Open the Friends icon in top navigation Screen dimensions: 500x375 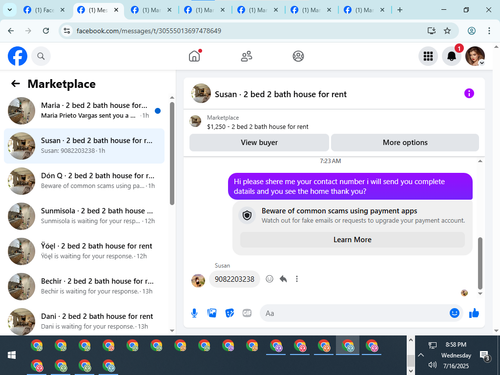pyautogui.click(x=246, y=56)
